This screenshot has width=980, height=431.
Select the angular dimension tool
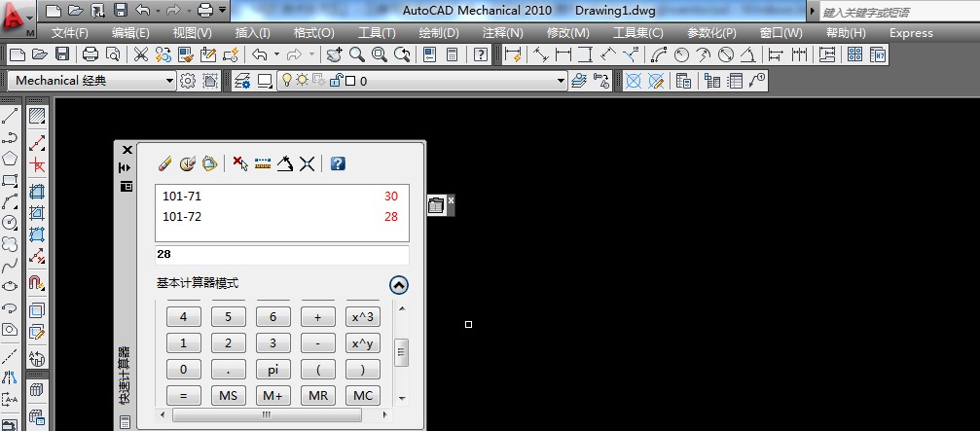click(x=747, y=54)
